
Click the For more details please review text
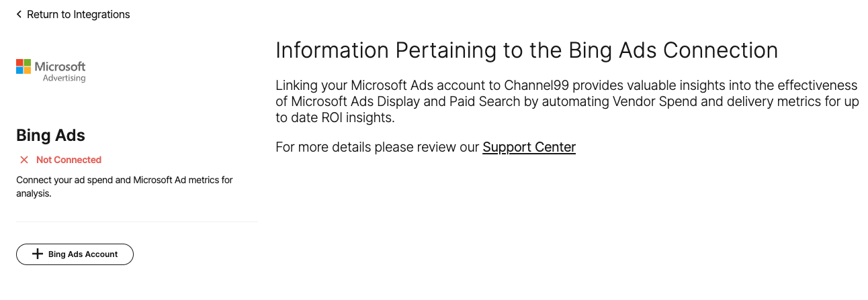(x=377, y=147)
